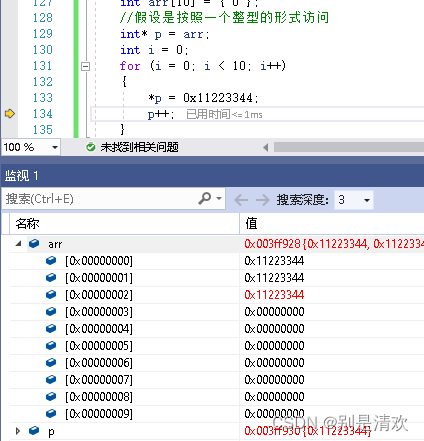The image size is (424, 441).
Task: Click the cube icon for [0x00000007]
Action: [x=51, y=379]
